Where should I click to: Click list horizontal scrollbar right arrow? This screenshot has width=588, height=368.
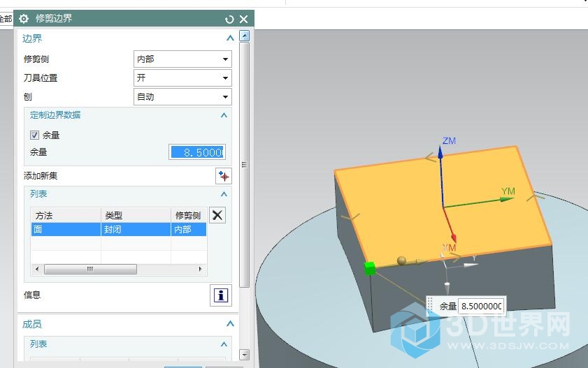(200, 269)
